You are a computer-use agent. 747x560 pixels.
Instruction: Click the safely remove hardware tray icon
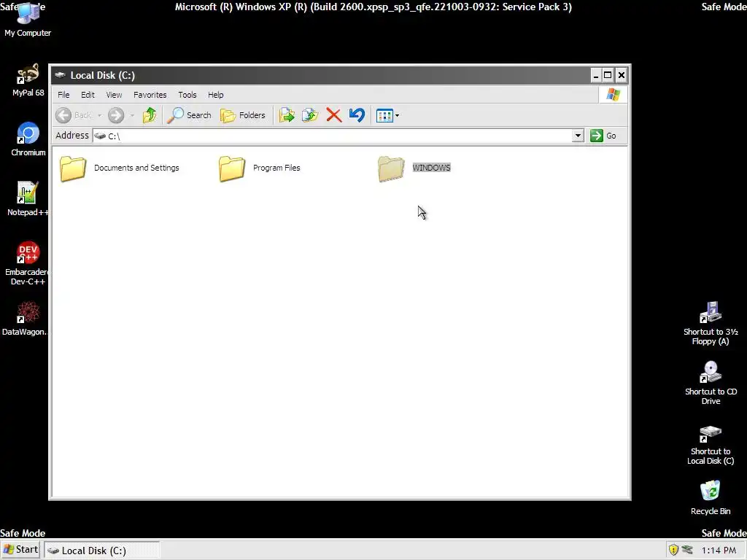pyautogui.click(x=687, y=550)
